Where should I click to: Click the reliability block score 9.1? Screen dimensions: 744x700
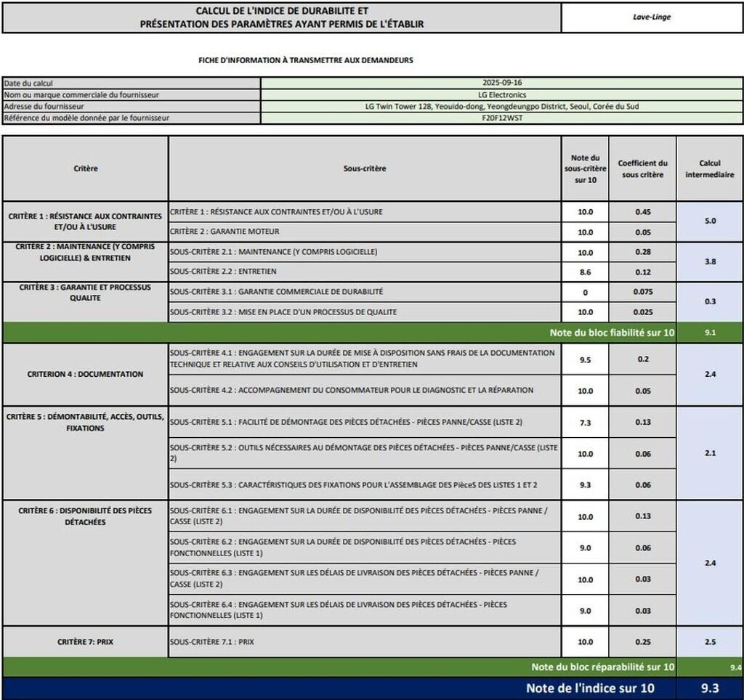[x=710, y=333]
